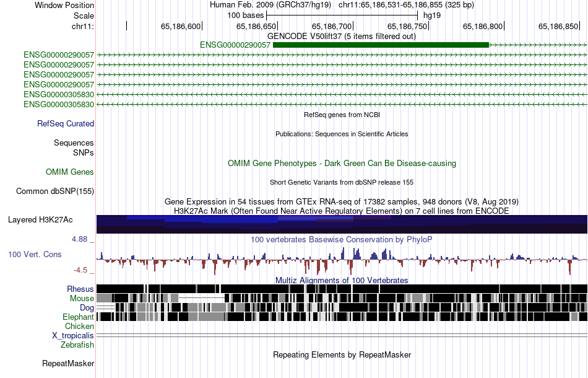Click the blue H3K27Ac signal band
Screen dimensions: 588x378
342,224
